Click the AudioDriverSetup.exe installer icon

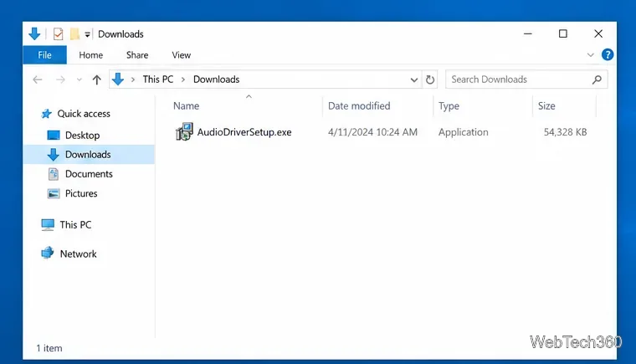pos(184,132)
